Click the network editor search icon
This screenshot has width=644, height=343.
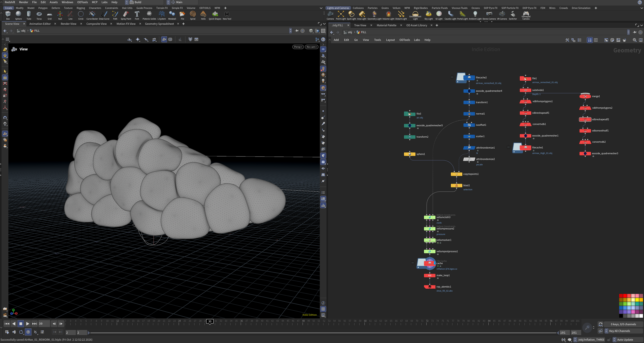click(x=635, y=40)
